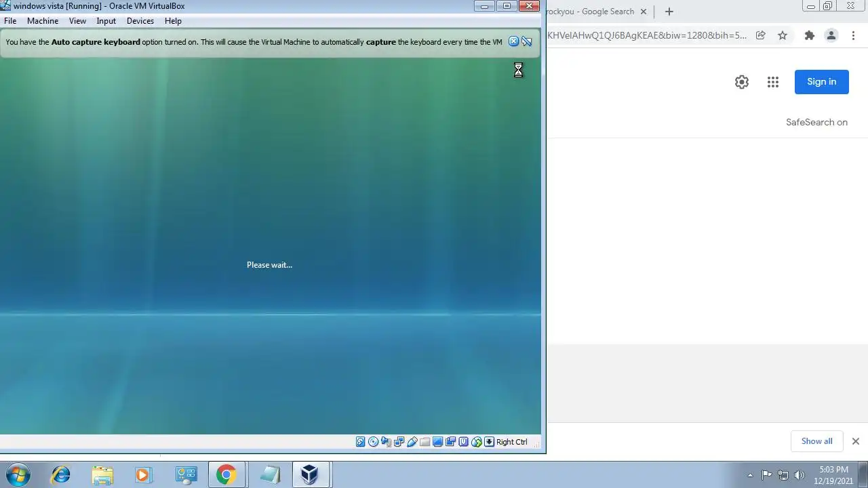The width and height of the screenshot is (868, 488).
Task: Click the hard disk activity indicator in VirtualBox
Action: pyautogui.click(x=361, y=442)
